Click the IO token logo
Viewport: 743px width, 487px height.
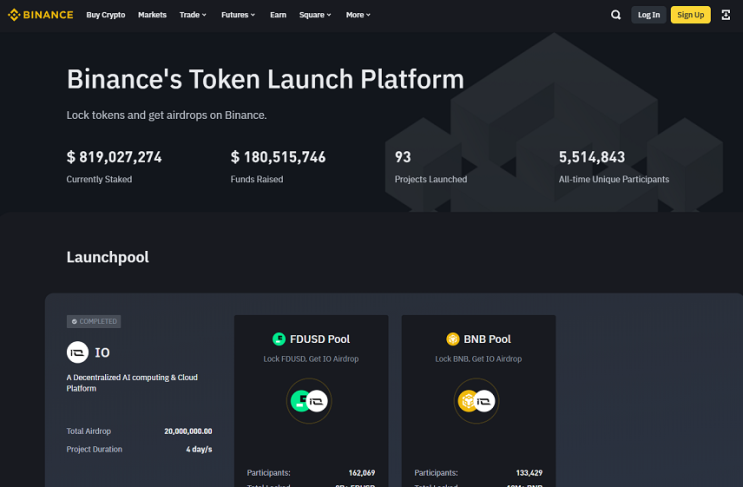tap(77, 352)
